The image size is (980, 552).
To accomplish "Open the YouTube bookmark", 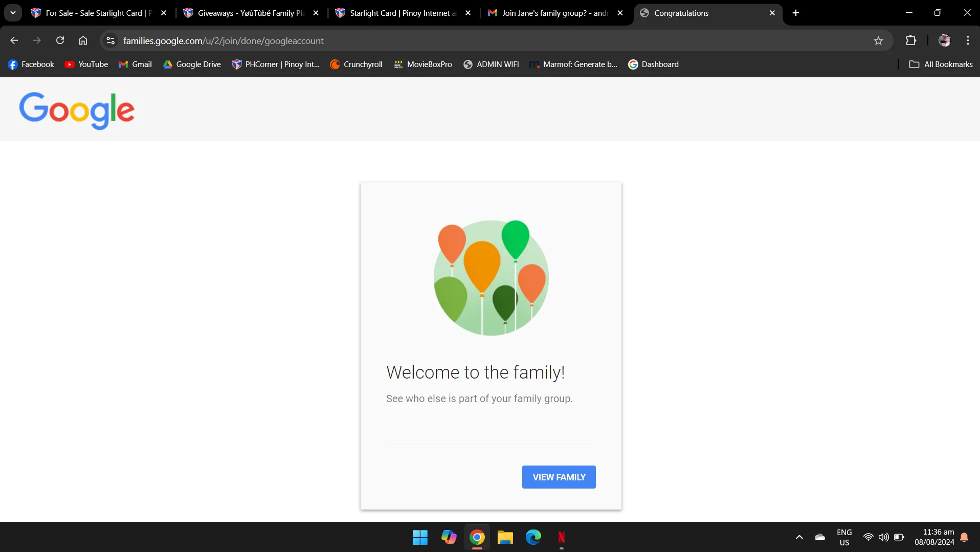I will tap(86, 64).
